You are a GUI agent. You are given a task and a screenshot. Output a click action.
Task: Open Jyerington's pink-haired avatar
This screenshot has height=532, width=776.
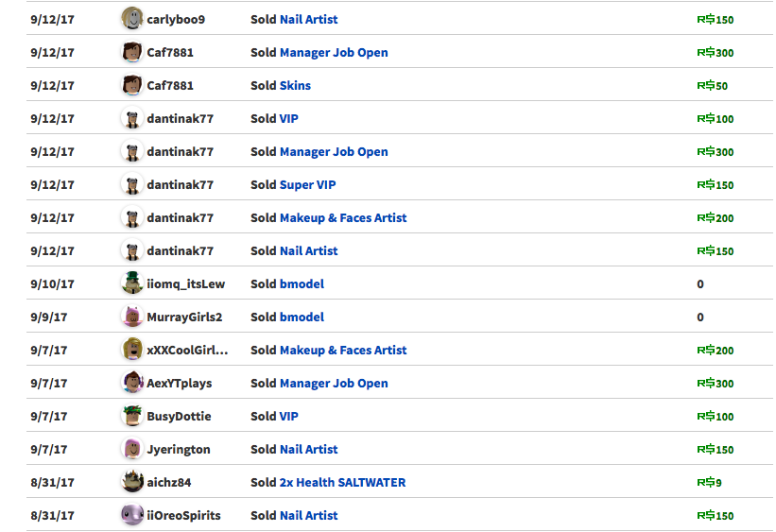132,450
